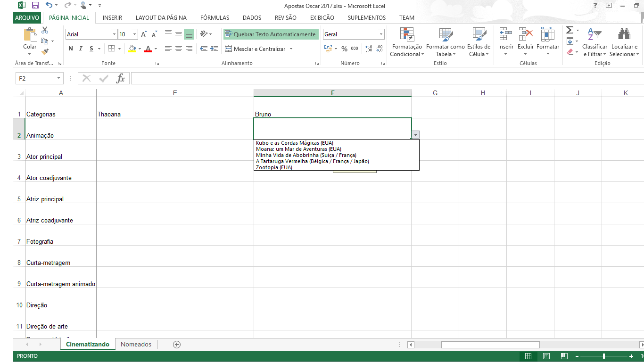
Task: Click Estilos de Célula button
Action: click(x=479, y=42)
